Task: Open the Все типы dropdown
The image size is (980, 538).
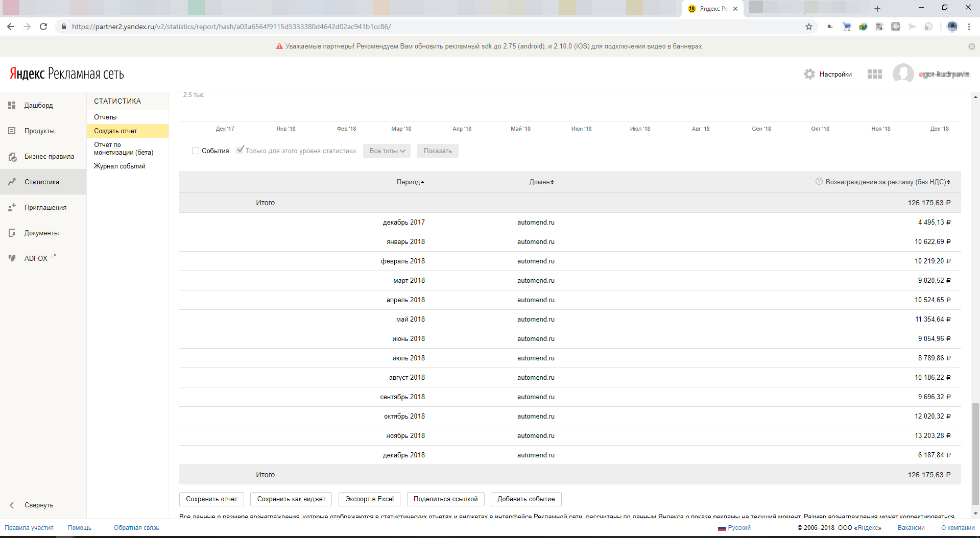Action: tap(387, 151)
